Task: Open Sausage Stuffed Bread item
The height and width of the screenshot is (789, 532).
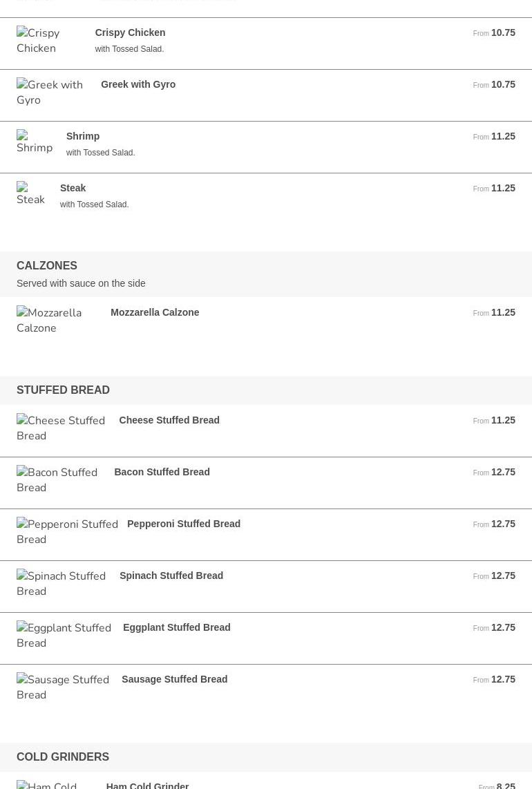Action: click(x=174, y=679)
